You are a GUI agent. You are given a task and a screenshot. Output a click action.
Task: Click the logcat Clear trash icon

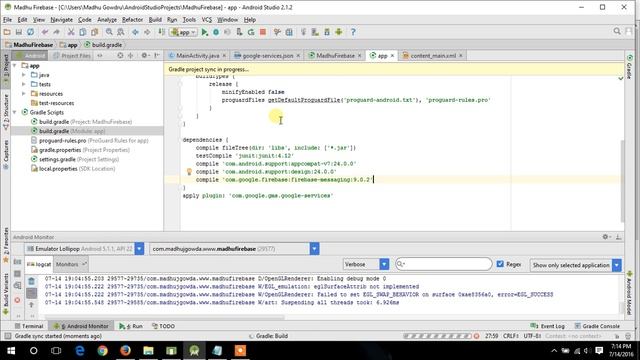point(31,281)
